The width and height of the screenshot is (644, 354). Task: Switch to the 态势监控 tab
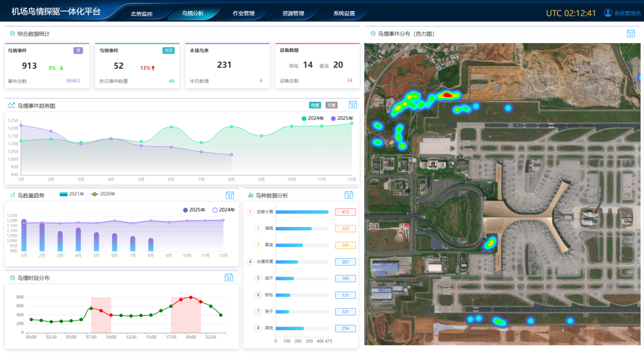click(141, 14)
